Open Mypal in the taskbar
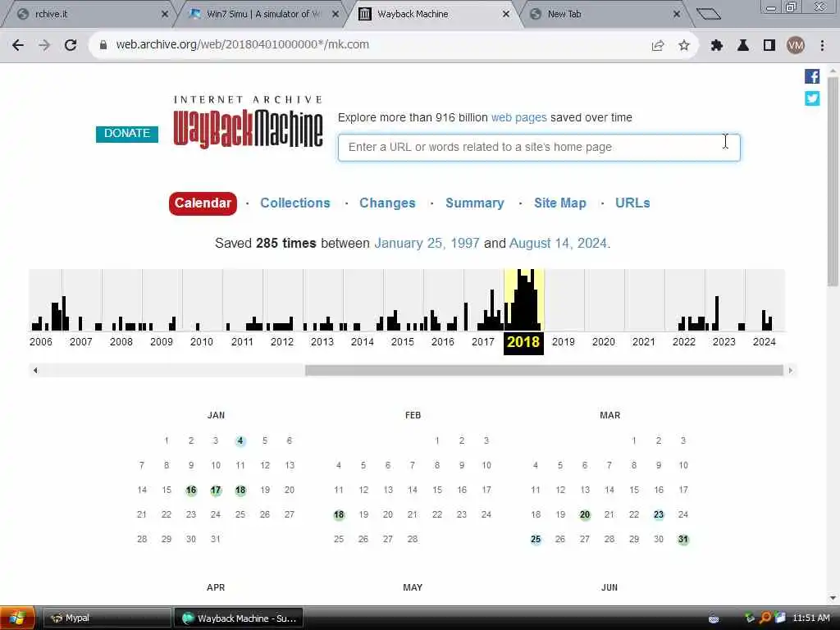 point(107,619)
